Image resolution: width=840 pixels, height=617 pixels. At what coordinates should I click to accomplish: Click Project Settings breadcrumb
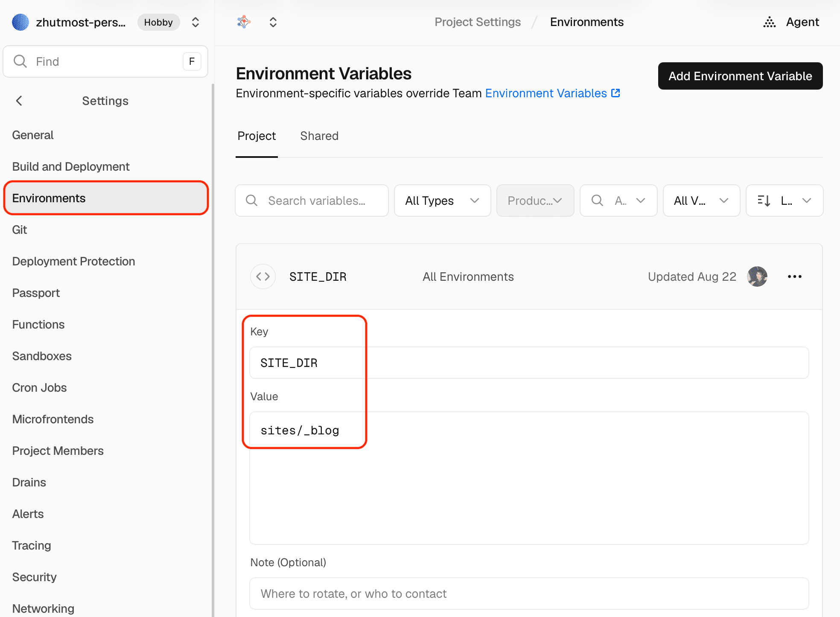point(478,22)
